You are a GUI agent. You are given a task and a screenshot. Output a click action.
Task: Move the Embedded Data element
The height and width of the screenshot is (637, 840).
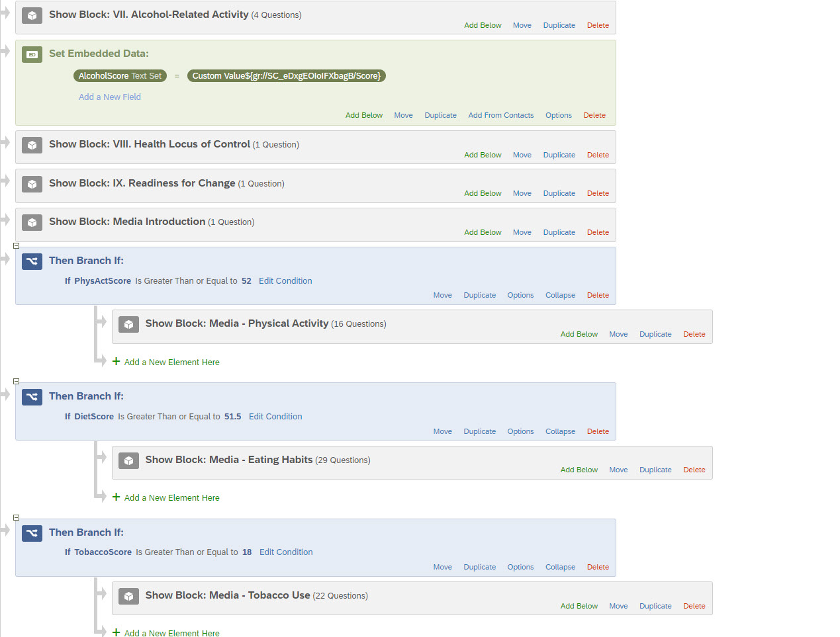point(403,116)
